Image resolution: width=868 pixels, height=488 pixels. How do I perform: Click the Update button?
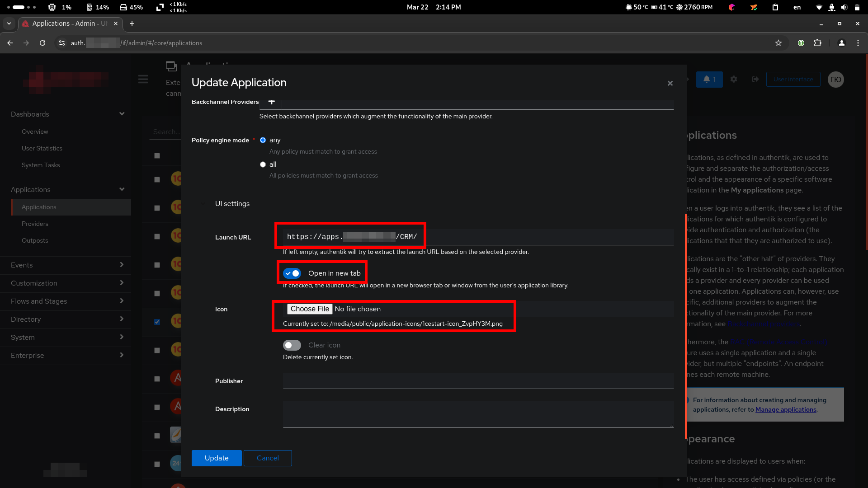click(217, 458)
